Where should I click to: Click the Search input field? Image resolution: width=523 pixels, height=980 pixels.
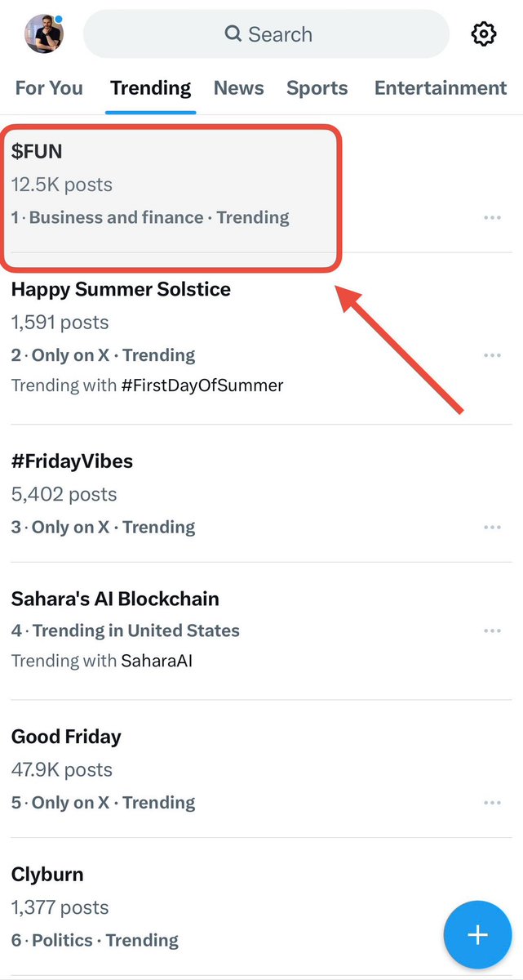coord(267,34)
